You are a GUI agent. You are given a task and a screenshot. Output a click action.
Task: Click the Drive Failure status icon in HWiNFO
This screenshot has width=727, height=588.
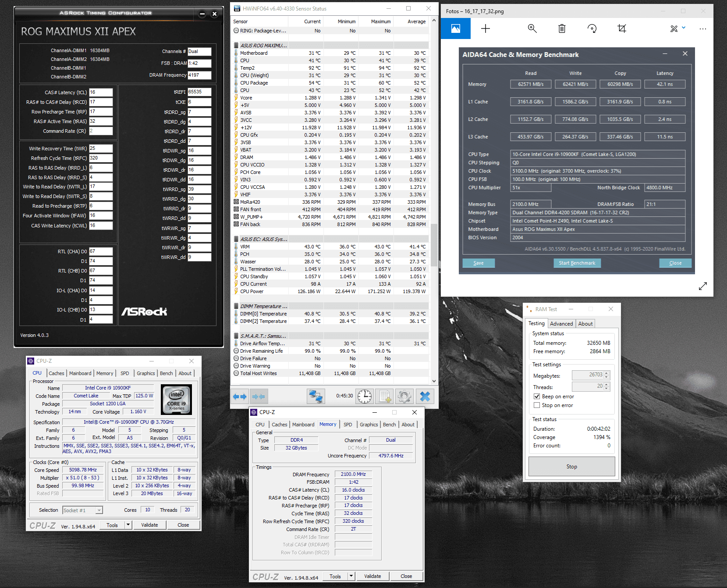coord(236,358)
